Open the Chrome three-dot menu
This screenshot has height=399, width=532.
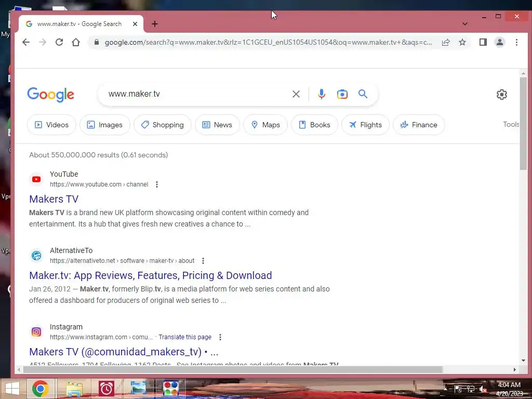point(516,42)
